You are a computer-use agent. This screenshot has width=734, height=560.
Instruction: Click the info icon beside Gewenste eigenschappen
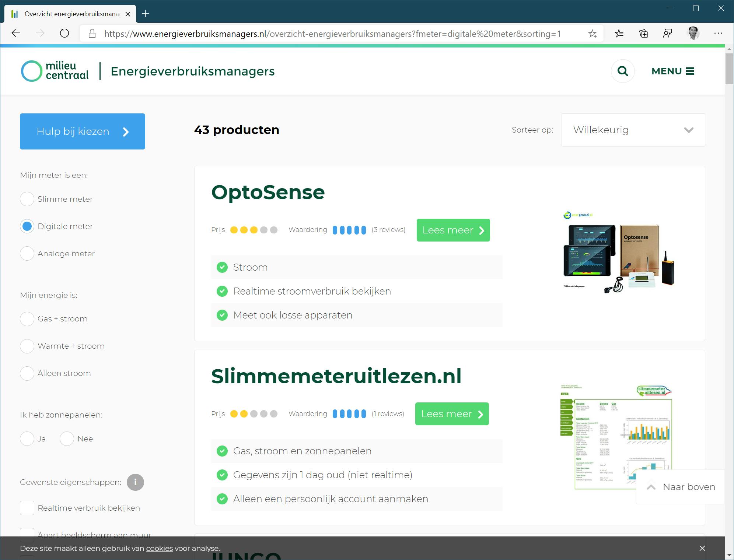pos(135,482)
